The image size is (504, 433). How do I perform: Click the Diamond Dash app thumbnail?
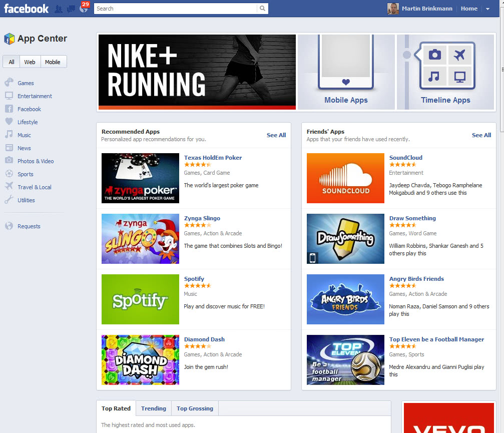[x=140, y=360]
